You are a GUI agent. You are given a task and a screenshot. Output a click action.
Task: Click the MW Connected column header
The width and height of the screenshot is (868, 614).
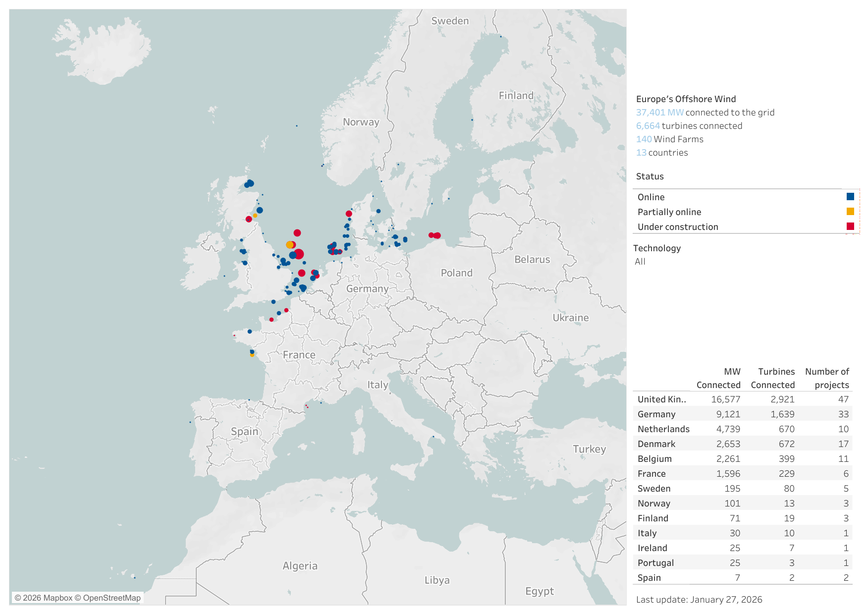coord(718,378)
